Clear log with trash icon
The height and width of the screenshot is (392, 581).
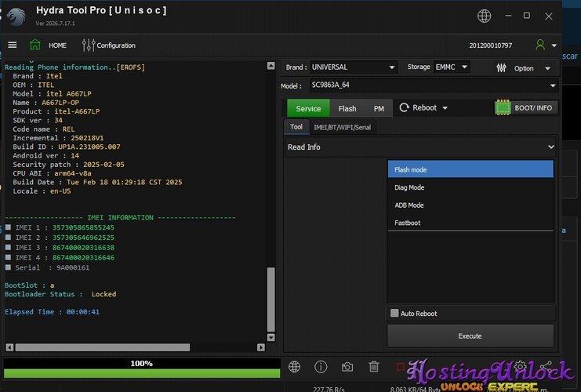[x=374, y=367]
